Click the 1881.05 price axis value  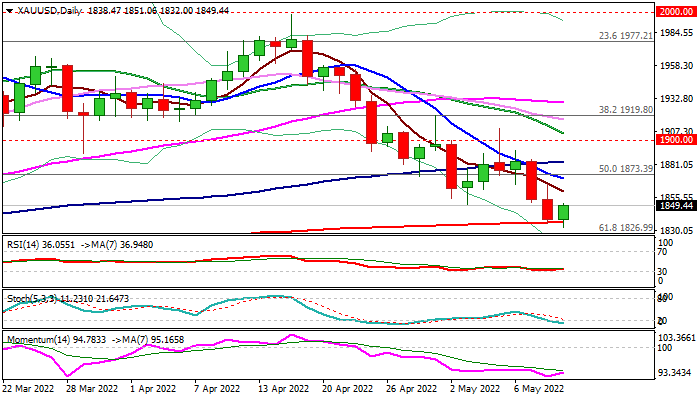coord(677,165)
